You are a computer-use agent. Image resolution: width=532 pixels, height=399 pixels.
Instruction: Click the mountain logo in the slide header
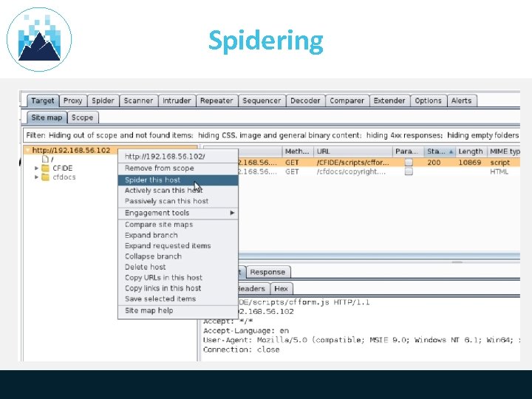39,39
